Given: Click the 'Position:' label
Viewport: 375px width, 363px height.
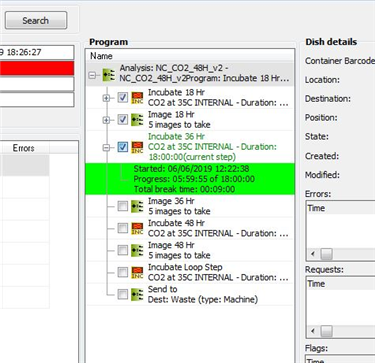Looking at the screenshot, I should click(x=321, y=118).
